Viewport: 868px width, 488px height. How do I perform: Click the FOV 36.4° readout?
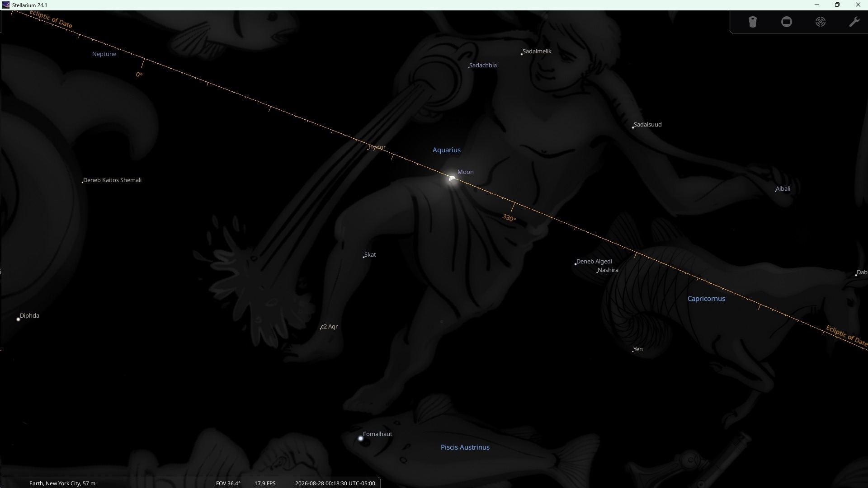228,483
